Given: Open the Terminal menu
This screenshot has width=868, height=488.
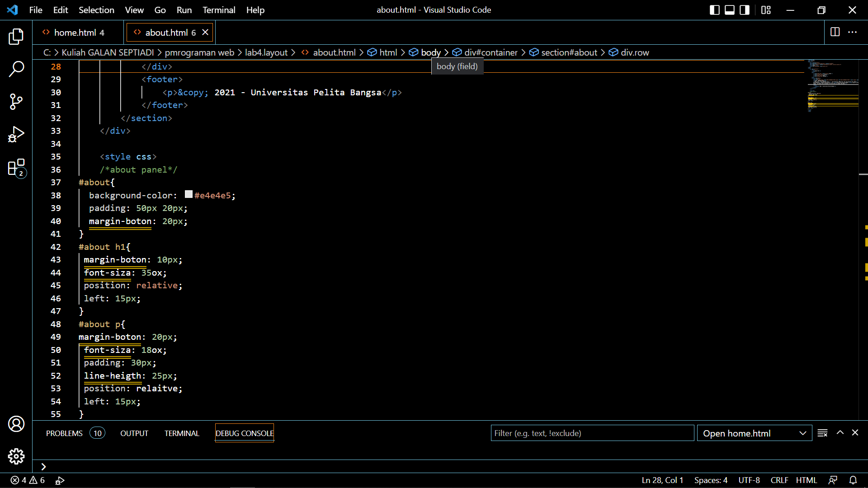Looking at the screenshot, I should coord(219,10).
